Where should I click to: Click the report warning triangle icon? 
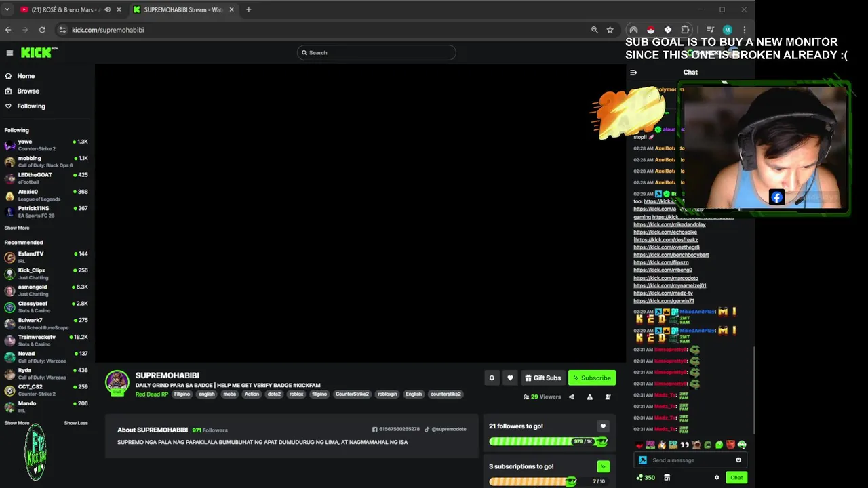tap(589, 397)
